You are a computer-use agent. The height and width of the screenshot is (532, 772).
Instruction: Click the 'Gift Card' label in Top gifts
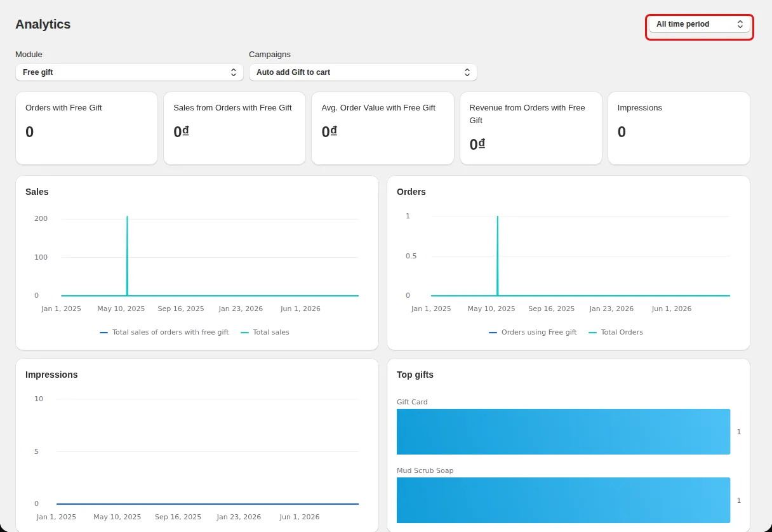(412, 402)
